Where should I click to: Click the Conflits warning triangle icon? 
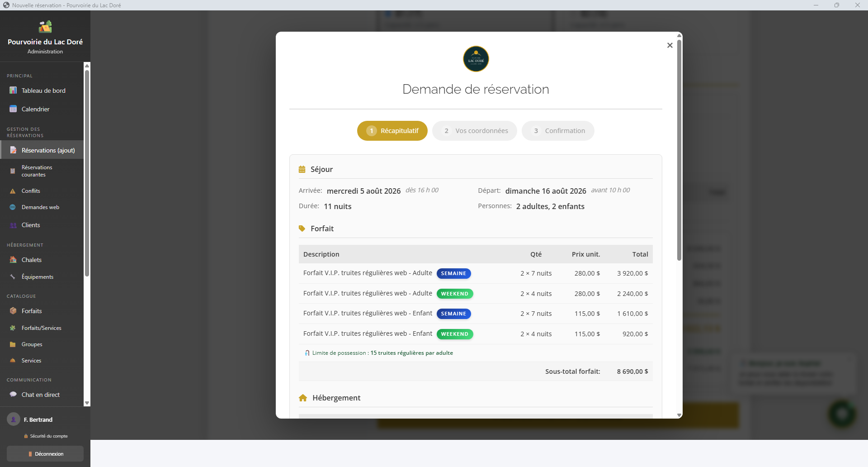[x=13, y=191]
